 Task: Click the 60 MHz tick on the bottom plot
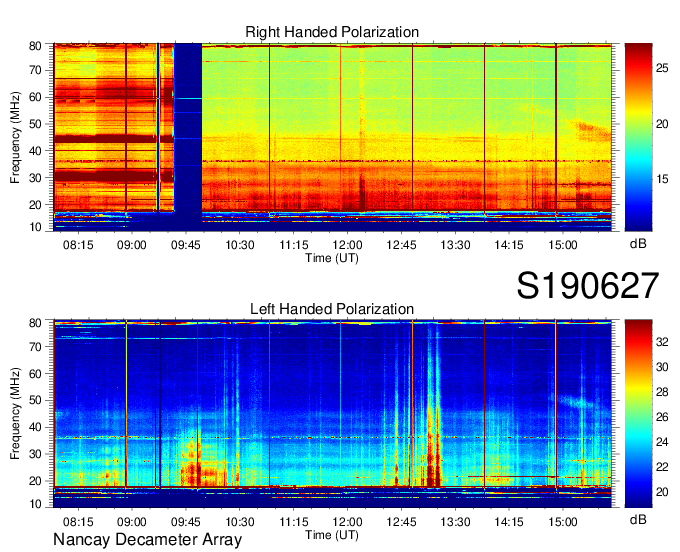35,374
